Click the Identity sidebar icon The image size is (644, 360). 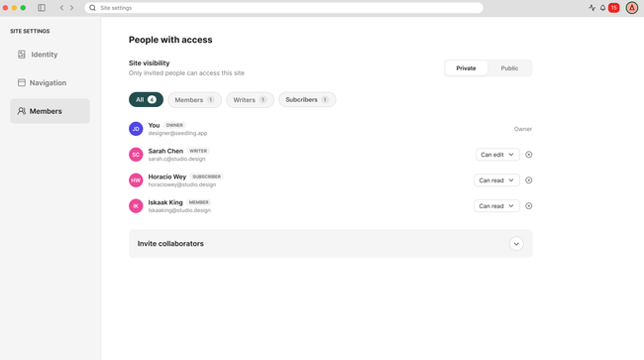click(x=22, y=55)
